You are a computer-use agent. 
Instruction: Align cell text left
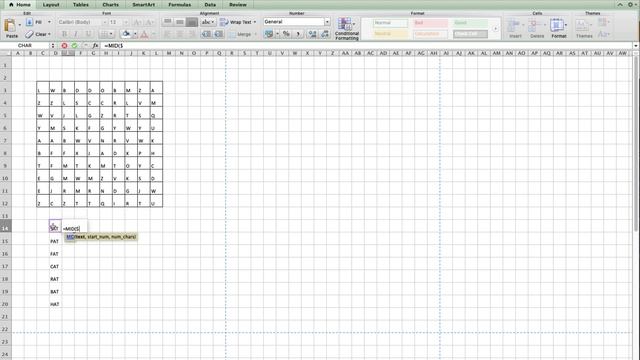pos(167,34)
